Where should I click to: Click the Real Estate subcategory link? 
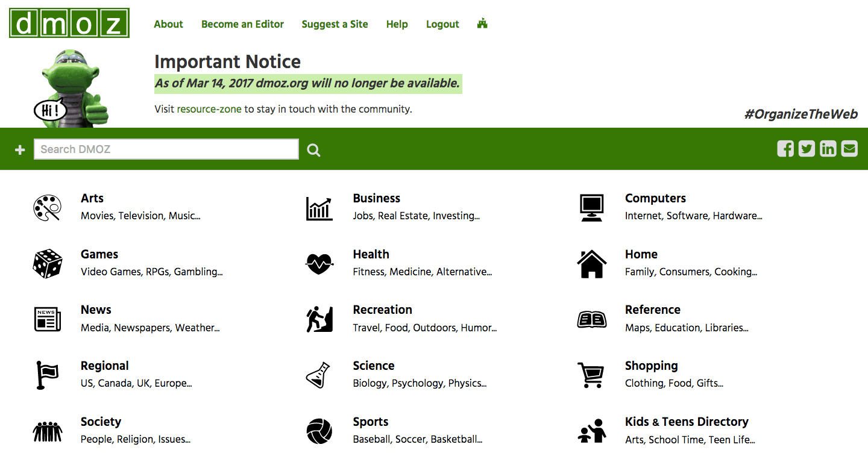coord(403,216)
